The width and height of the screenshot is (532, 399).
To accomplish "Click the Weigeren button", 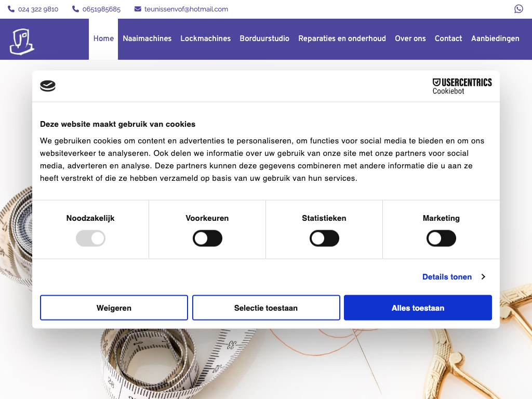I will coord(114,308).
